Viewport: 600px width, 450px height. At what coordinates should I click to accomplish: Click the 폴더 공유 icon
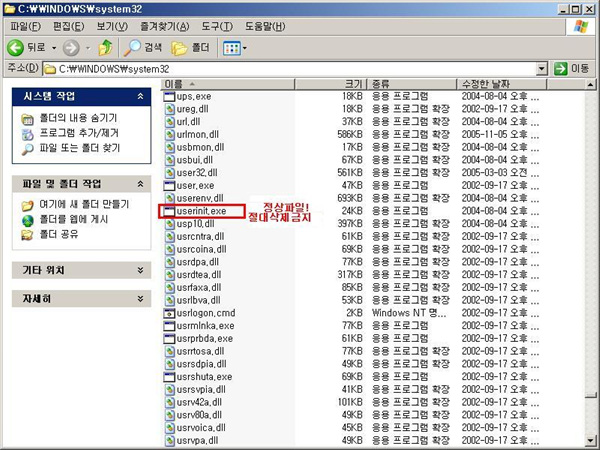click(28, 235)
